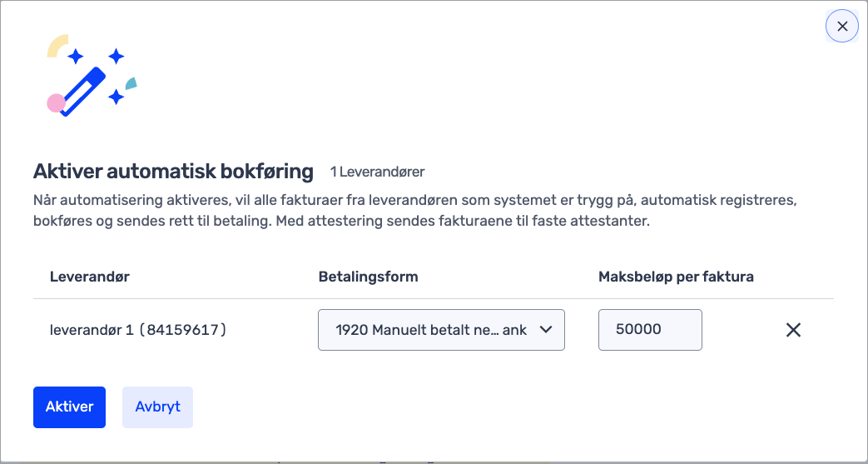Viewport: 868px width, 464px height.
Task: Click the yellow arc decoration
Action: pyautogui.click(x=57, y=45)
